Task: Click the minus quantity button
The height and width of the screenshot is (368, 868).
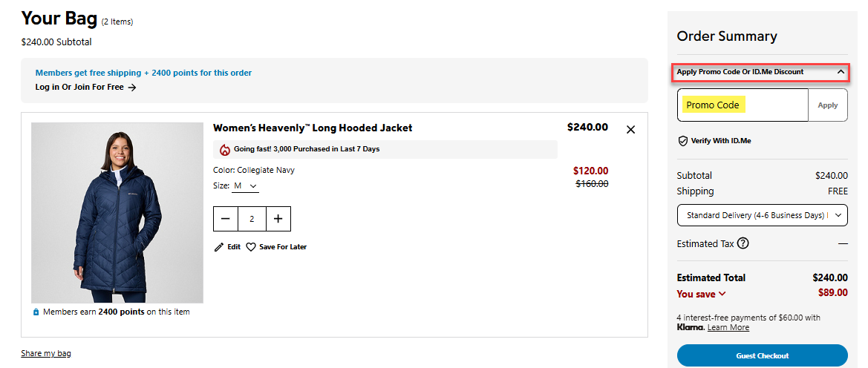Action: [x=226, y=219]
